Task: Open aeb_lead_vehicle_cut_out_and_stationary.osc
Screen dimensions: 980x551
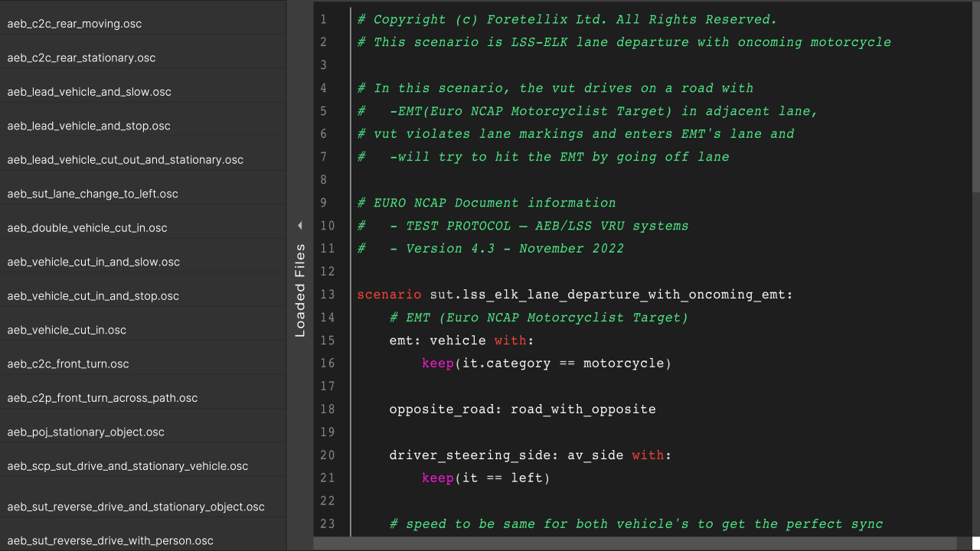Action: click(x=125, y=160)
